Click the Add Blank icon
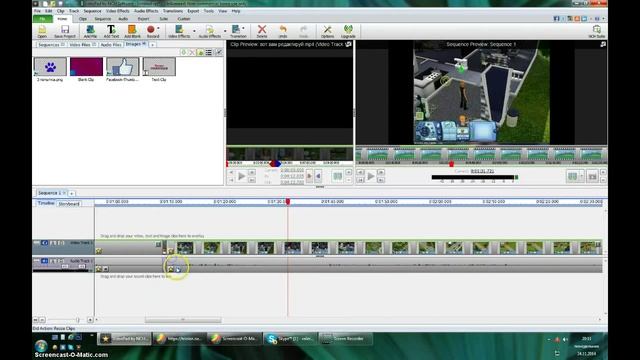Screen dimensions: 640x360 pyautogui.click(x=132, y=31)
